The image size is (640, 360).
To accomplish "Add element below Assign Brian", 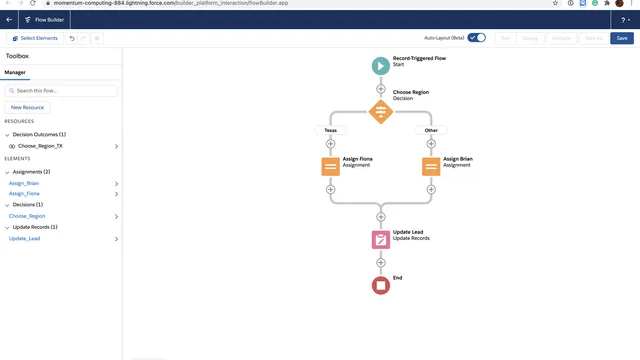I will (x=431, y=189).
